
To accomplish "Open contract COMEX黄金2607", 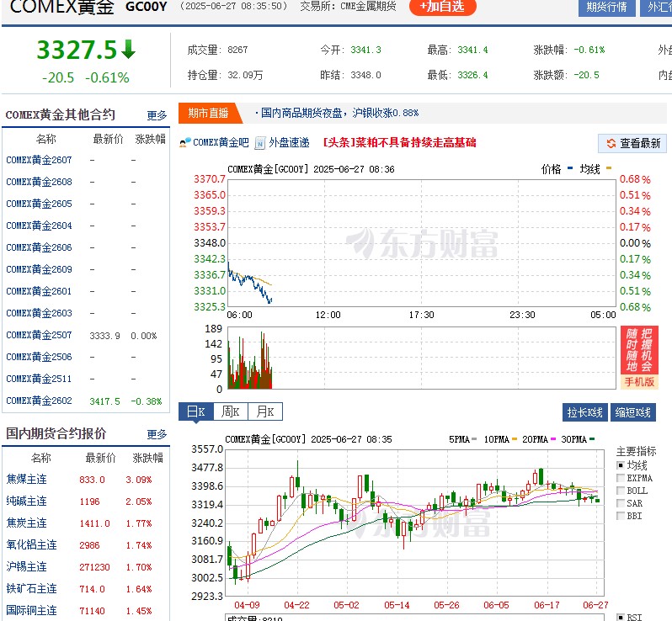I will coord(39,160).
